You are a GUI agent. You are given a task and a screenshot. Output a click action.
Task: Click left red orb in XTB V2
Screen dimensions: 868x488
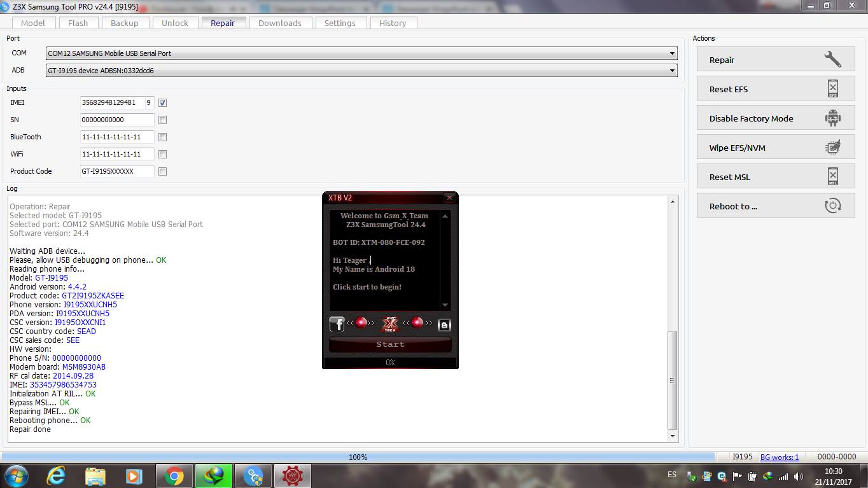click(x=361, y=323)
